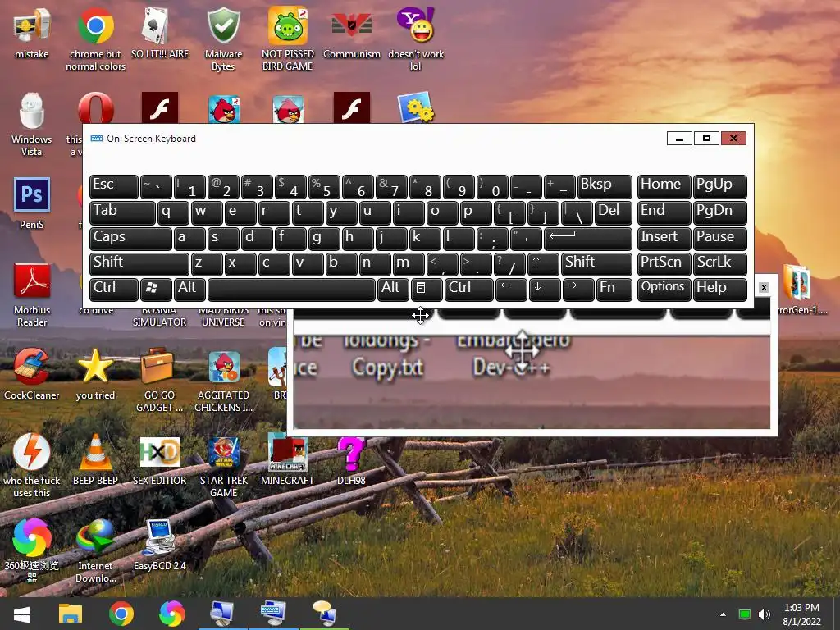Toggle the Caps key on On-Screen Keyboard
Screen dimensions: 840x630
tap(130, 239)
